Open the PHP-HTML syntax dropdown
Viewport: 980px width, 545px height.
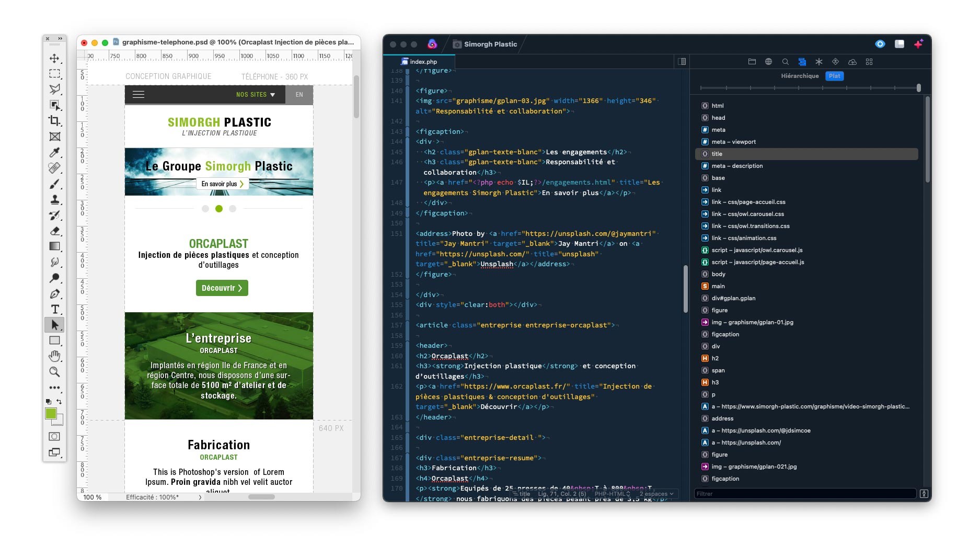pos(612,494)
